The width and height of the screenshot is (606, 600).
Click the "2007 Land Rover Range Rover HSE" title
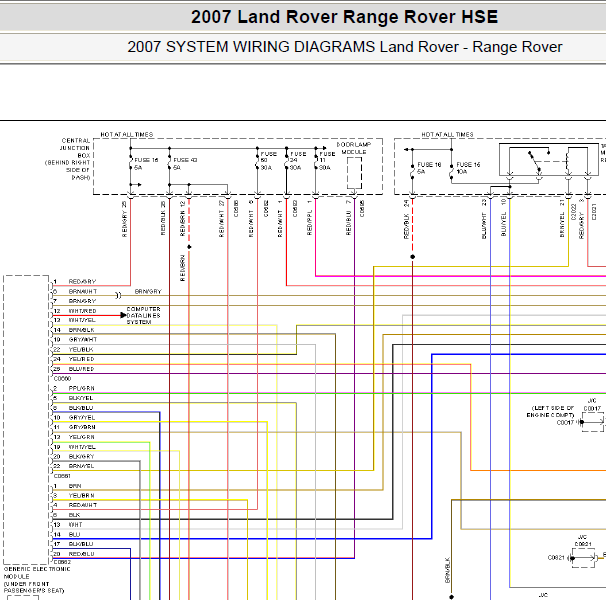point(344,17)
